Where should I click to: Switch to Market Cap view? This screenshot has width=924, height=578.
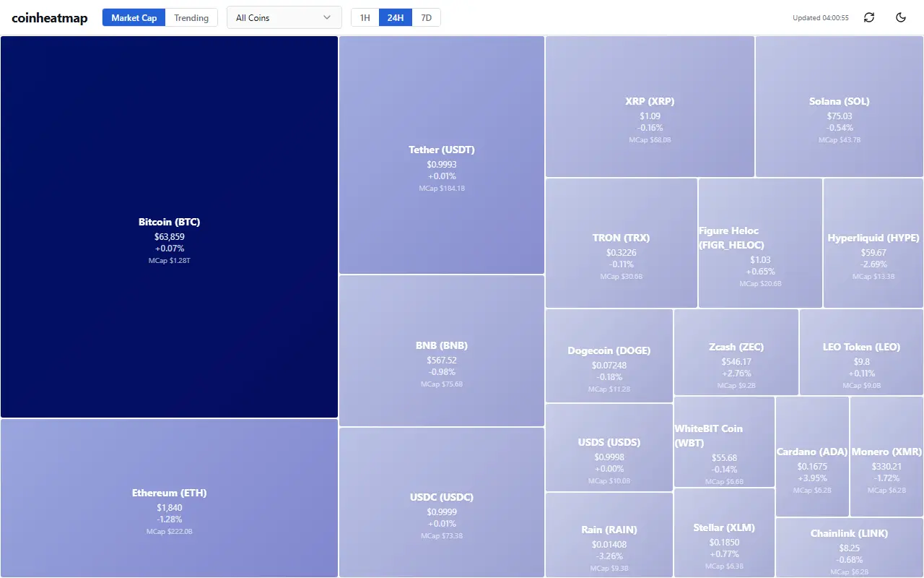click(x=134, y=17)
